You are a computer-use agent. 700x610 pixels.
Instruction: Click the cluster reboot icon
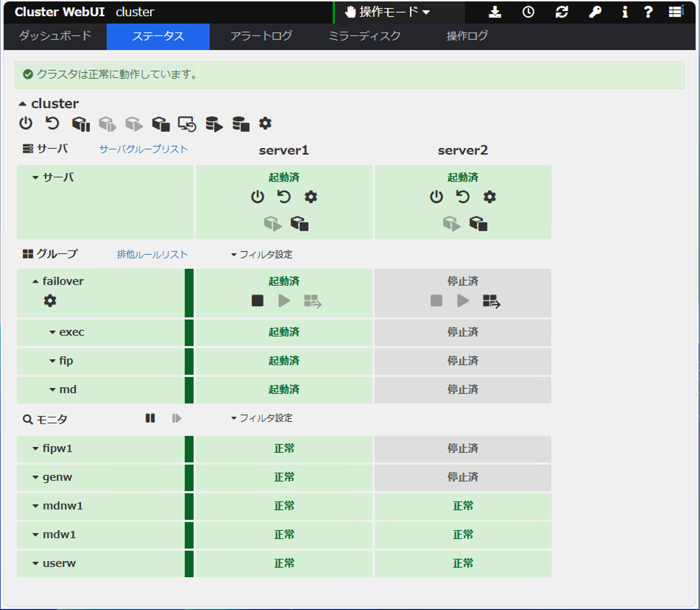coord(52,124)
